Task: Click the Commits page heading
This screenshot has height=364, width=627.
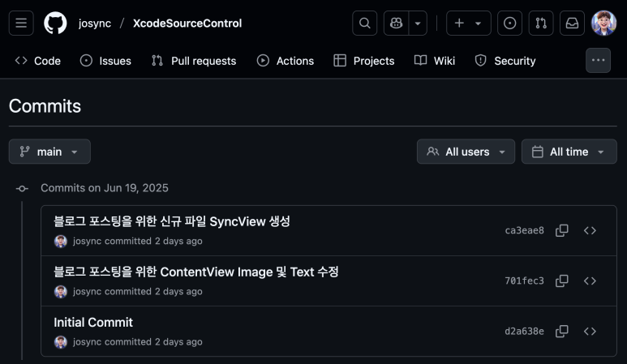Action: (45, 106)
